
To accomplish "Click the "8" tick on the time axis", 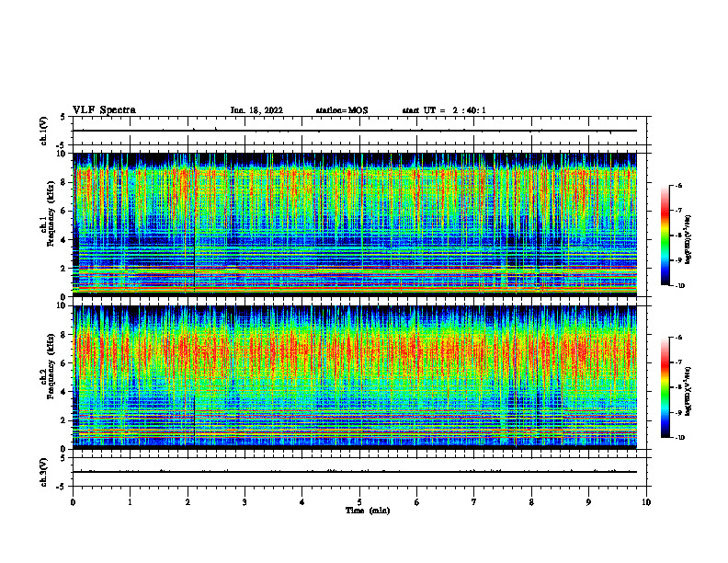I will pyautogui.click(x=531, y=502).
